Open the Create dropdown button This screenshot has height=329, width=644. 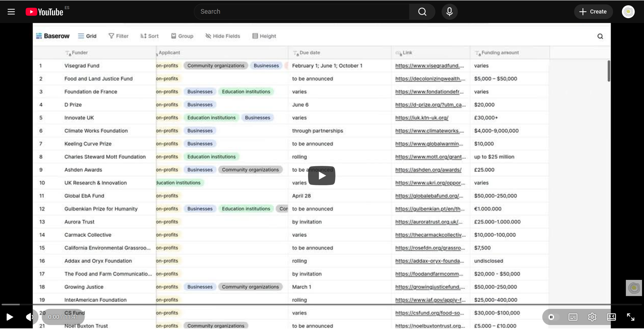593,12
